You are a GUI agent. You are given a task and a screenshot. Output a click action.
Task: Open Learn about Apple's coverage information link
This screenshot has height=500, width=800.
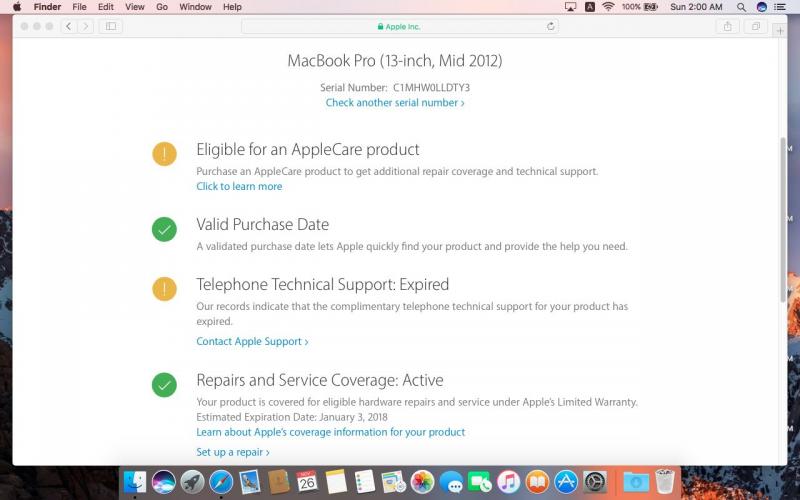pos(331,432)
